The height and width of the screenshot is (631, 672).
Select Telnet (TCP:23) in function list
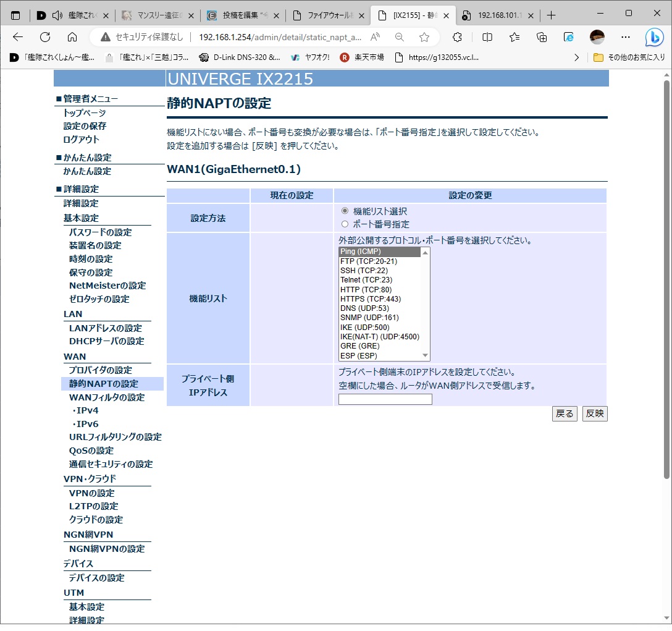pos(380,280)
